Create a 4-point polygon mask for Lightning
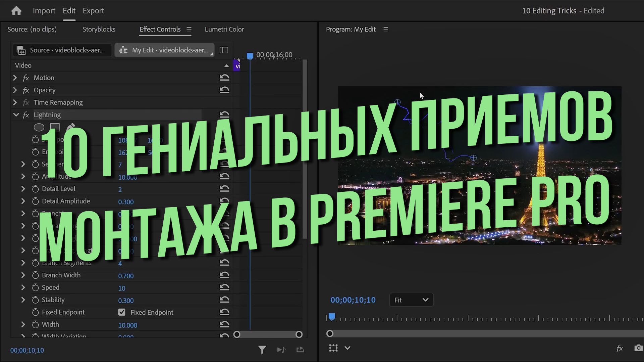 [55, 127]
